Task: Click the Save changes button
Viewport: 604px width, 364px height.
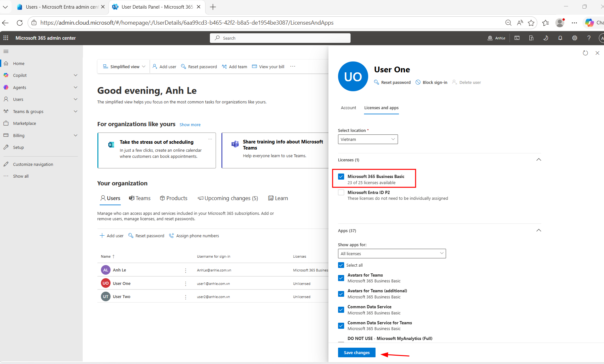Action: [x=357, y=352]
